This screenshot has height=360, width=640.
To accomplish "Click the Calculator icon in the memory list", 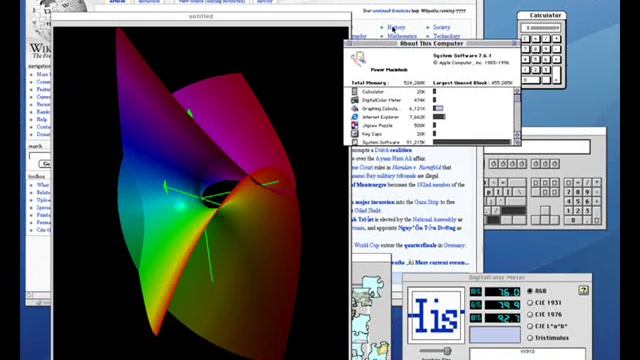I will pos(355,92).
